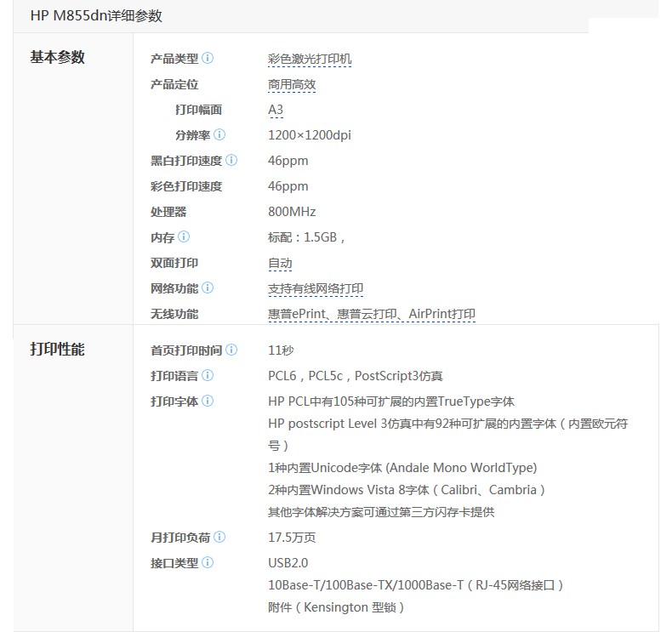
Task: Select the 1200×1200dpi resolution value
Action: [310, 135]
